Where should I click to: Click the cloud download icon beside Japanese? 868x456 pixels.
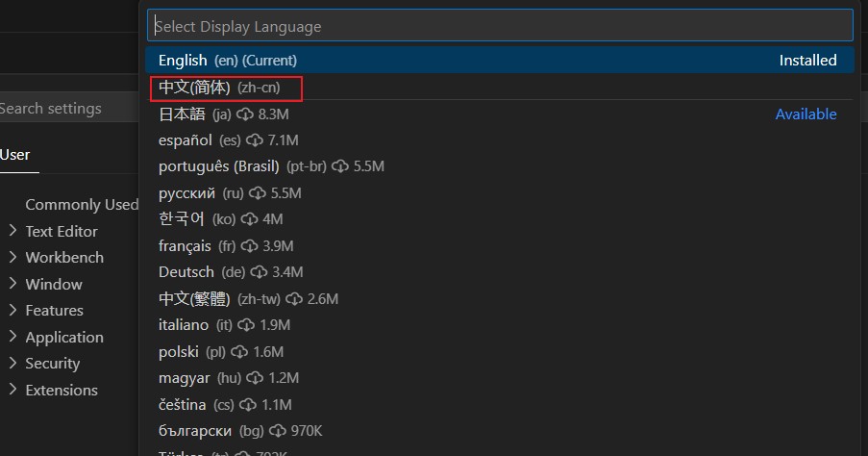click(245, 114)
